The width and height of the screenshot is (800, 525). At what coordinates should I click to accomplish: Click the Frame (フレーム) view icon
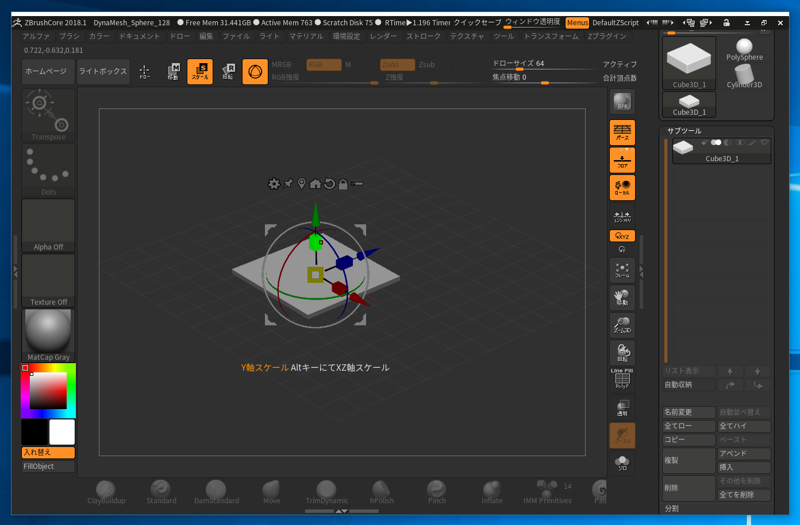pos(622,271)
